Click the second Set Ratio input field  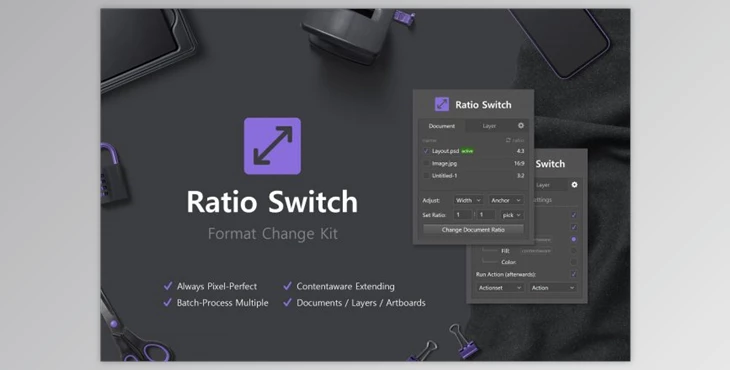click(487, 215)
